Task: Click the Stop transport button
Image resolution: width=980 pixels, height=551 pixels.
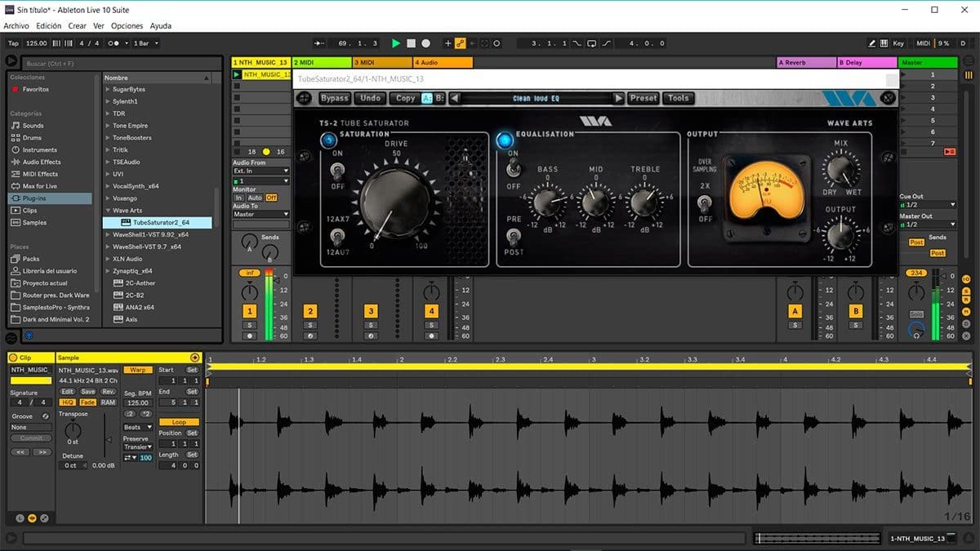Action: click(412, 43)
